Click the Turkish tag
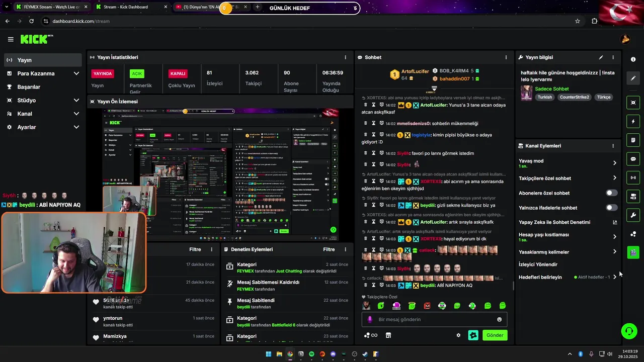 544,97
